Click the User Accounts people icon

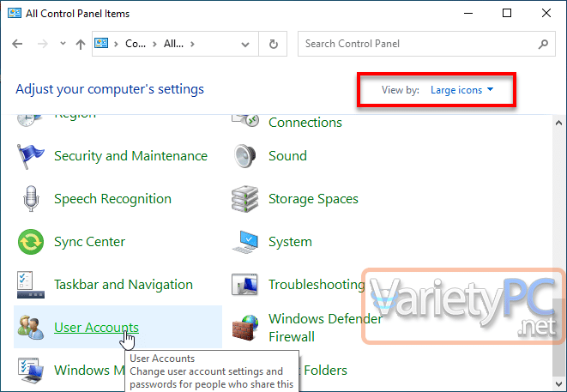(31, 328)
